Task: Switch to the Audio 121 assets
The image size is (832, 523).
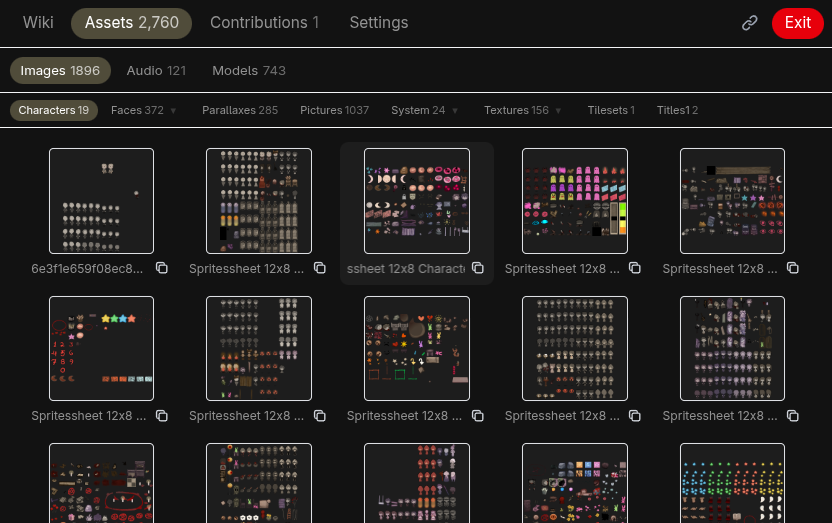Action: pos(156,71)
